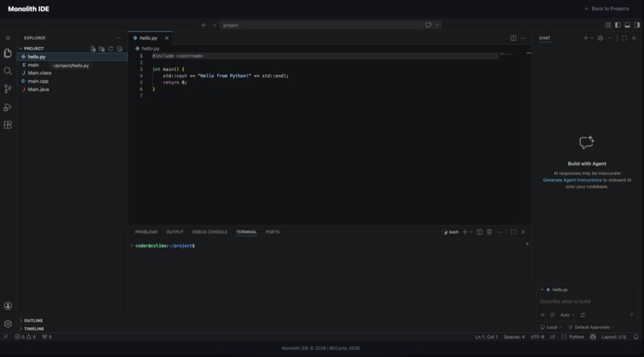Refresh the Explorer file list
The width and height of the screenshot is (644, 357).
[110, 49]
